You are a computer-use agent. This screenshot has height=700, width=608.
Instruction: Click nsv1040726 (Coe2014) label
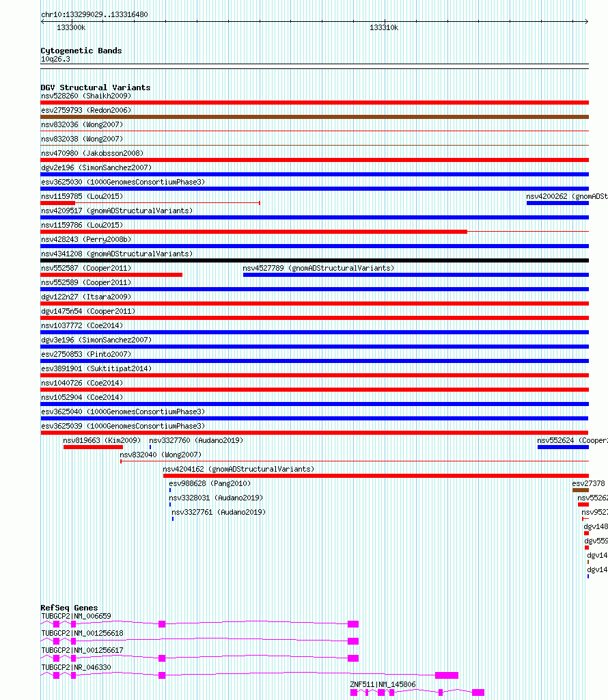pyautogui.click(x=81, y=383)
